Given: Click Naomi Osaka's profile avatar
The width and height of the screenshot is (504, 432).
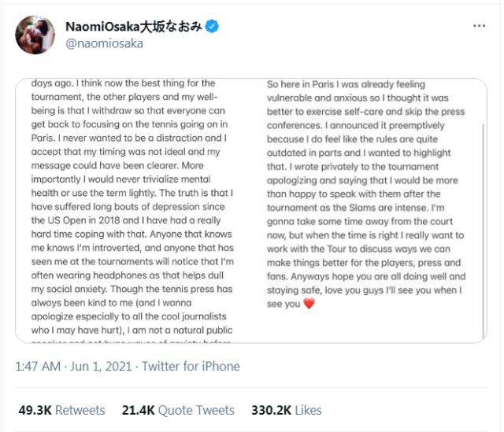Looking at the screenshot, I should (35, 35).
